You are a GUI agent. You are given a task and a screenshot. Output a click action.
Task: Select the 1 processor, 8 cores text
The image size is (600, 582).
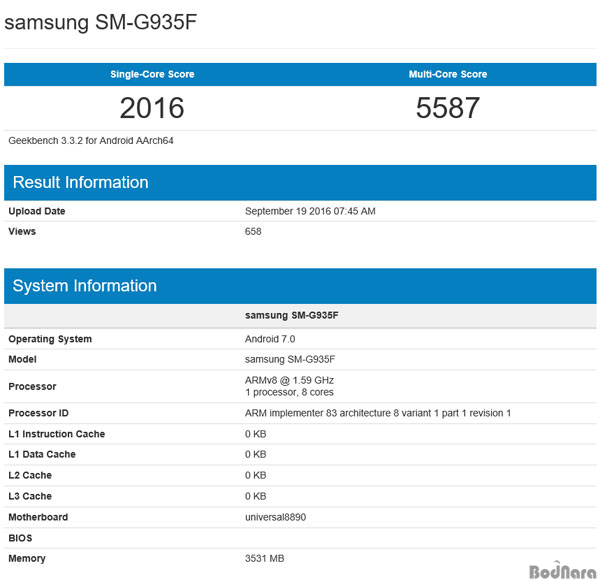point(289,392)
